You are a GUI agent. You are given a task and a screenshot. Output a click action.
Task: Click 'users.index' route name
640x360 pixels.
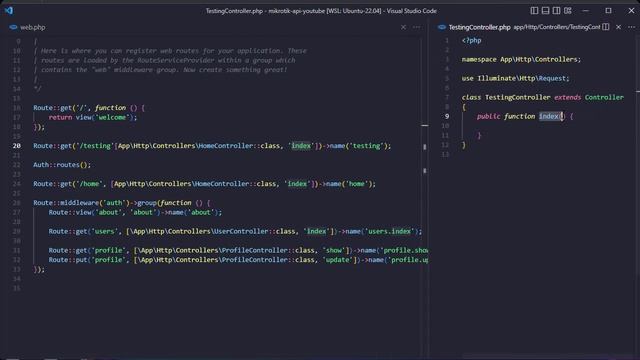390,231
